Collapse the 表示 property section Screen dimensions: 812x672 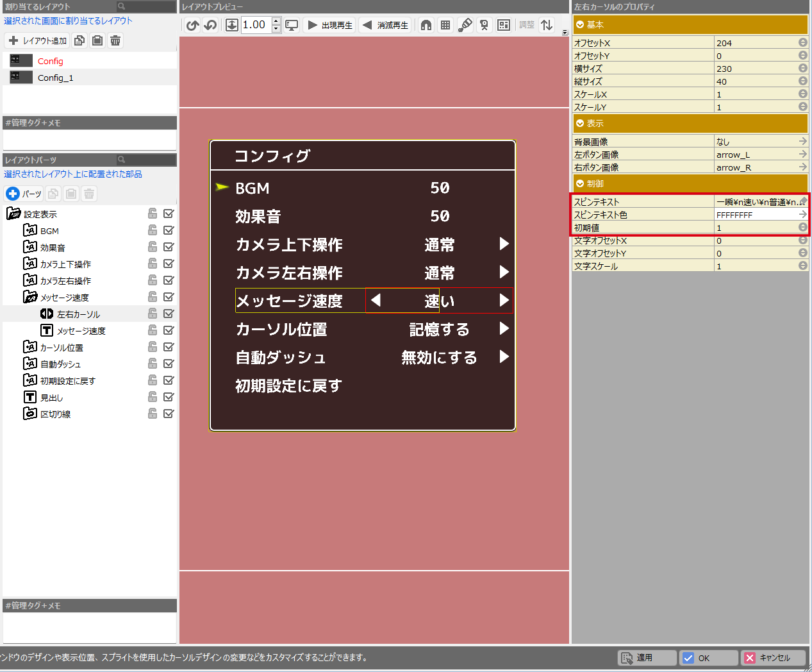tap(580, 123)
